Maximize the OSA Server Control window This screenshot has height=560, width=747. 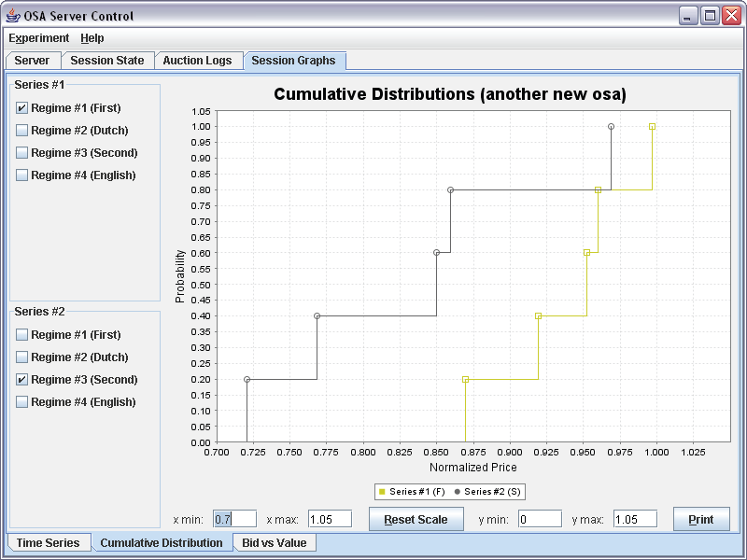tap(710, 16)
